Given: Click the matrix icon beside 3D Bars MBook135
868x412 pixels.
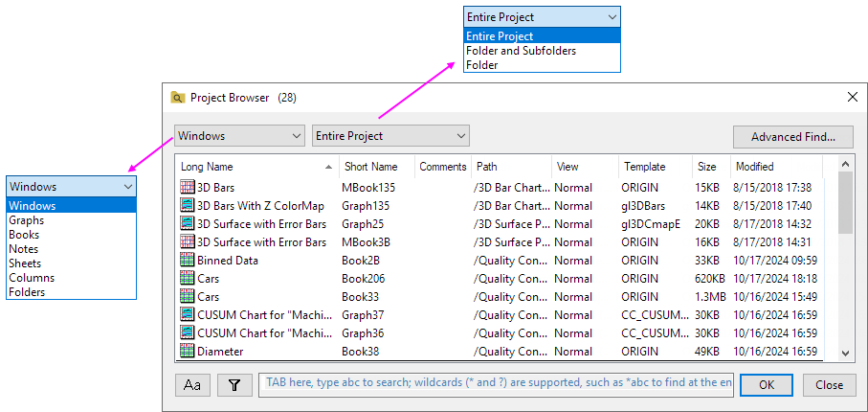Looking at the screenshot, I should (188, 188).
